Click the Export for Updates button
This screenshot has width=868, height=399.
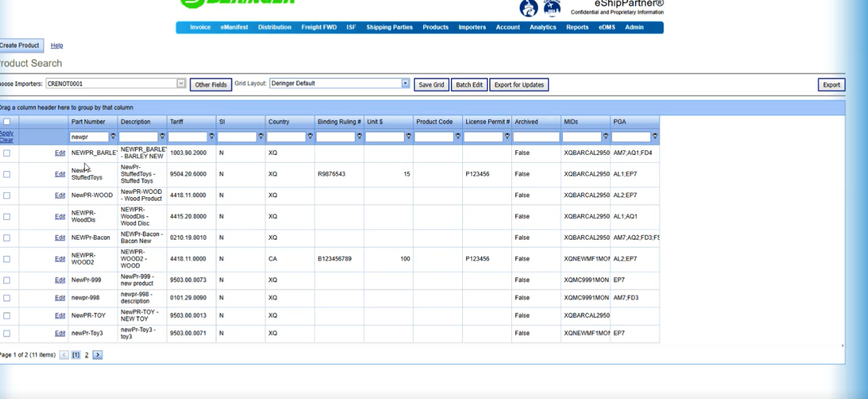[519, 85]
